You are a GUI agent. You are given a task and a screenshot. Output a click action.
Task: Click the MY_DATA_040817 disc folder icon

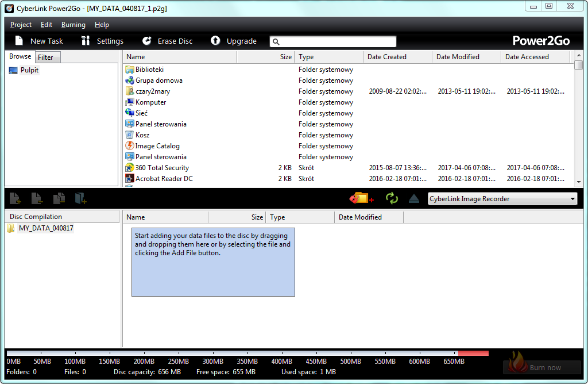coord(11,228)
